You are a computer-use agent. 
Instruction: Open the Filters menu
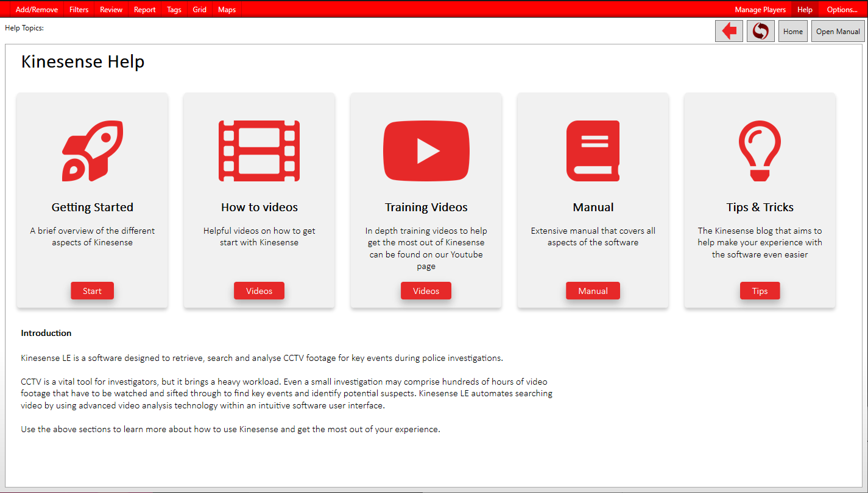point(79,9)
